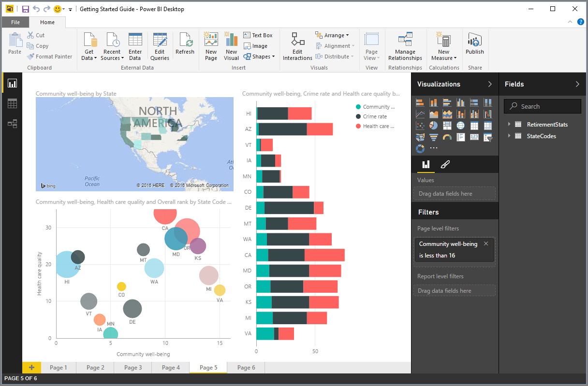Select the donut chart visualization
The height and width of the screenshot is (386, 588).
[x=420, y=148]
